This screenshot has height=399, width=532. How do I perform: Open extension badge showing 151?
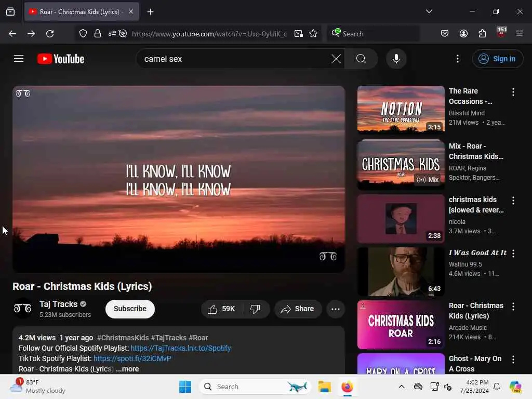click(501, 32)
